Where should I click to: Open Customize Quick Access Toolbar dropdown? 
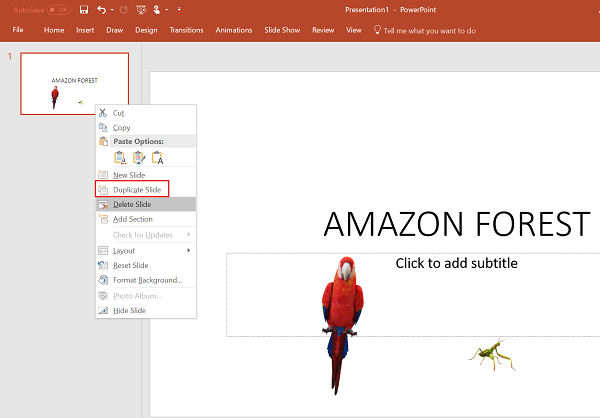pyautogui.click(x=179, y=9)
